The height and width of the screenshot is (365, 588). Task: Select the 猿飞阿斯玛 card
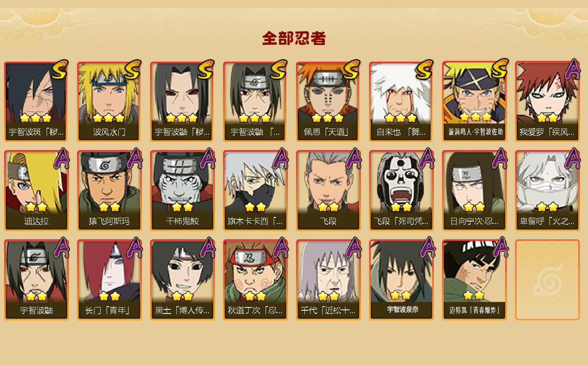click(x=109, y=191)
